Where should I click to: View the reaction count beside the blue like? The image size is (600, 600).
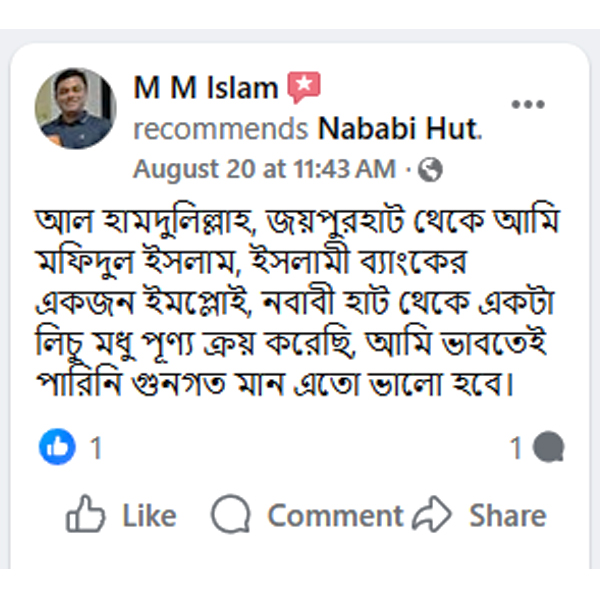pos(96,449)
